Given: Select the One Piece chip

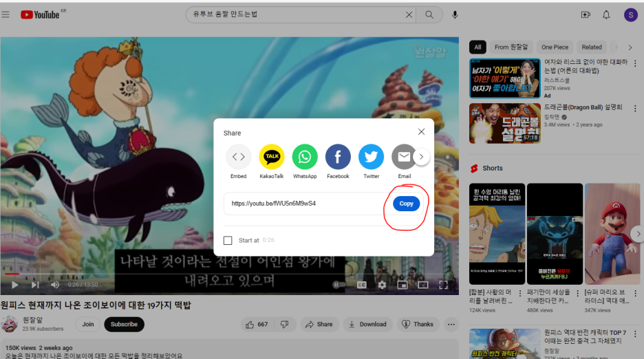Looking at the screenshot, I should point(555,47).
